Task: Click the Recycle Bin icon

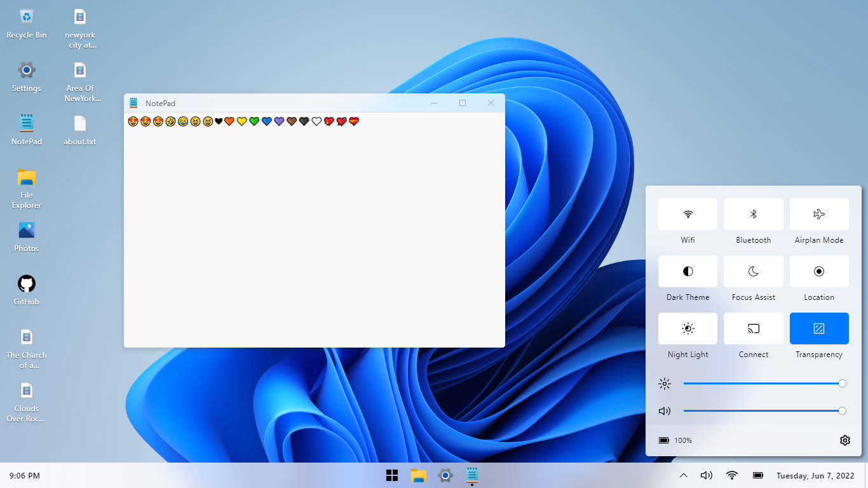Action: [27, 17]
